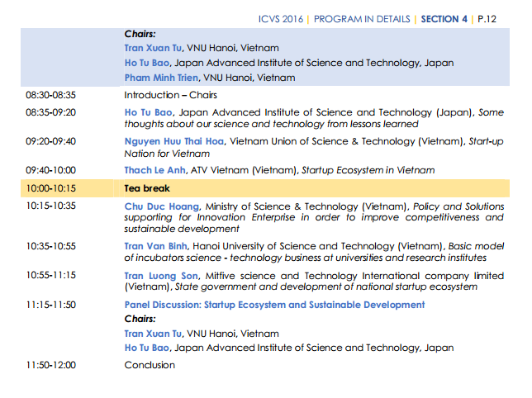
Task: Click the Conclusion entry
Action: (150, 364)
